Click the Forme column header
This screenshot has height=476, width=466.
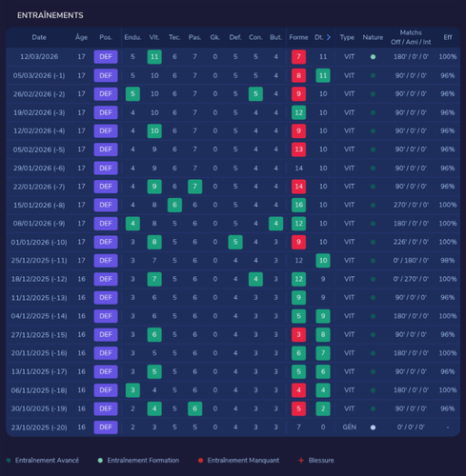click(x=298, y=37)
